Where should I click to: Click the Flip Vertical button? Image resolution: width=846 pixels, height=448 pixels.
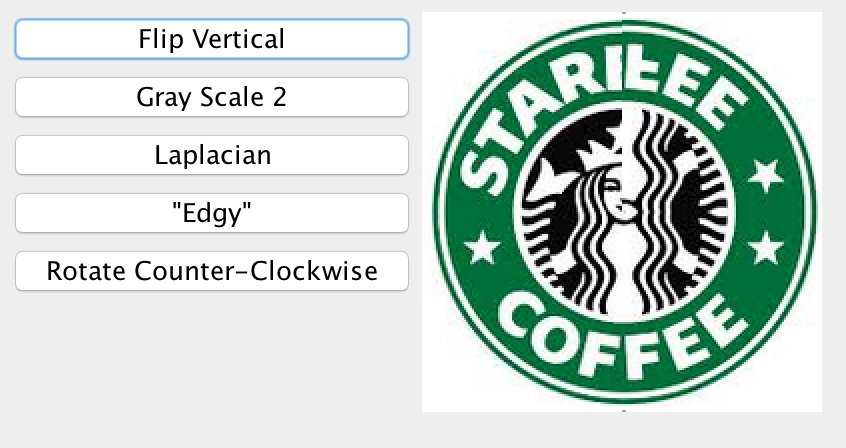coord(212,39)
